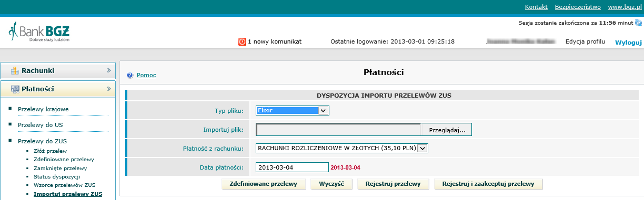Click the Dyspozycja importu przelewów ZUS header

coord(385,96)
